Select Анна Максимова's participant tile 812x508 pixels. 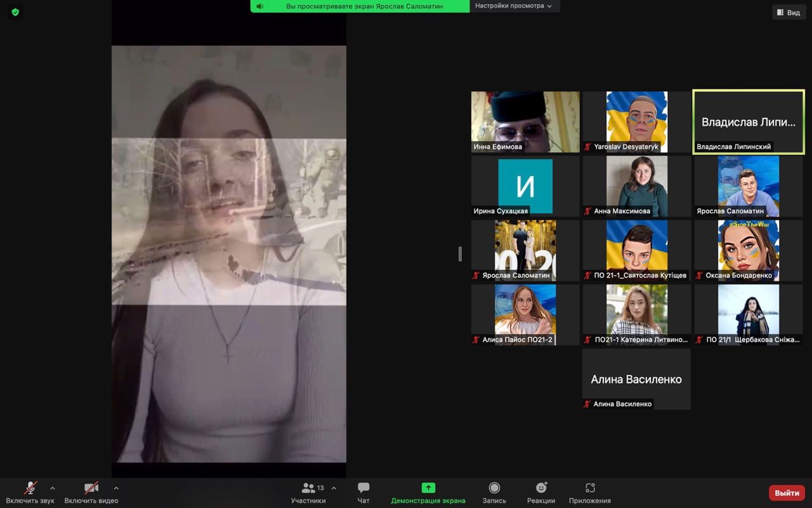coord(637,186)
